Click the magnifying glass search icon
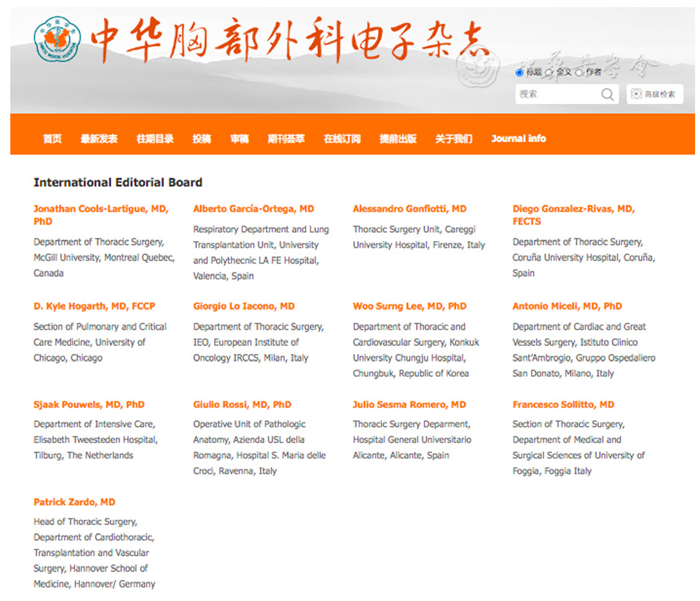The width and height of the screenshot is (700, 601). 607,95
